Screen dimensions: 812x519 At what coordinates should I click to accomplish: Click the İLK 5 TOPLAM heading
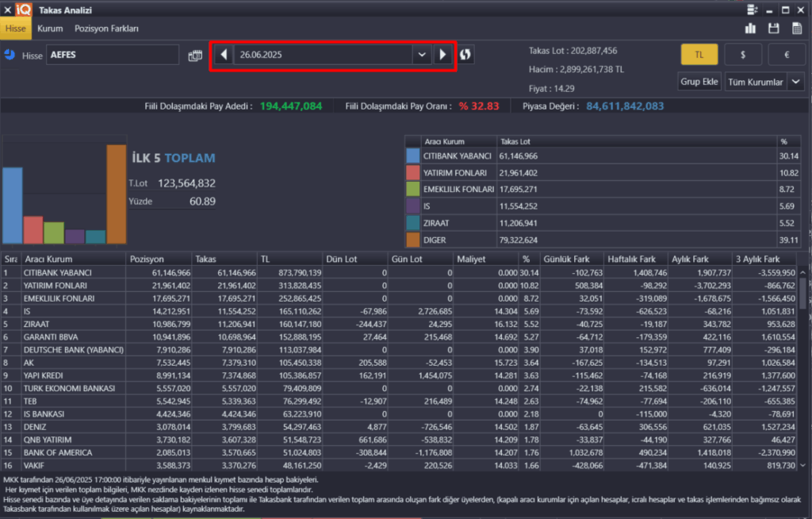click(x=174, y=158)
